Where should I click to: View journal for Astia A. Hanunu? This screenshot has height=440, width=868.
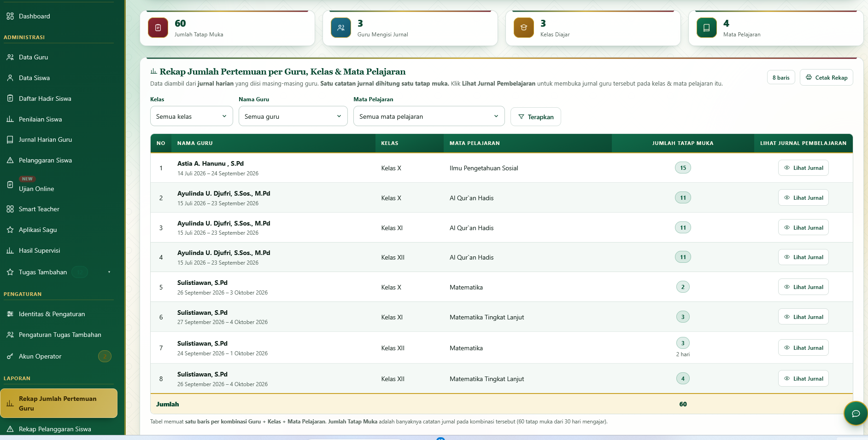point(803,168)
